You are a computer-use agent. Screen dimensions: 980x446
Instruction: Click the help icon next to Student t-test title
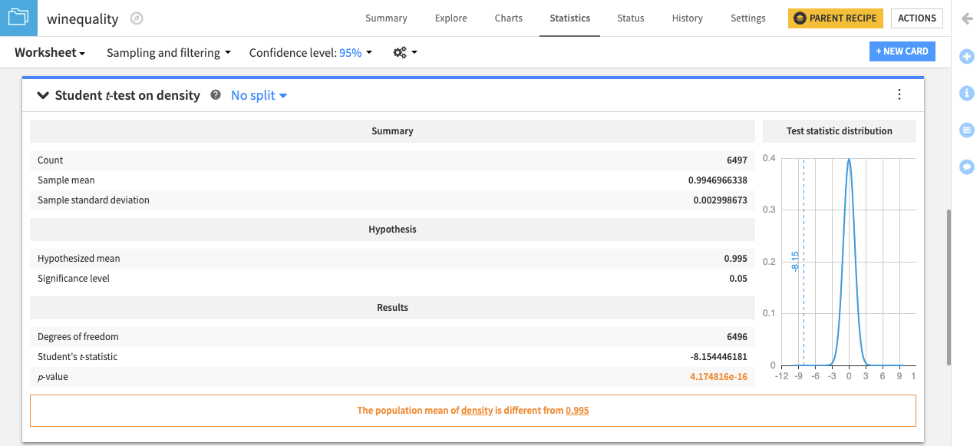coord(215,95)
